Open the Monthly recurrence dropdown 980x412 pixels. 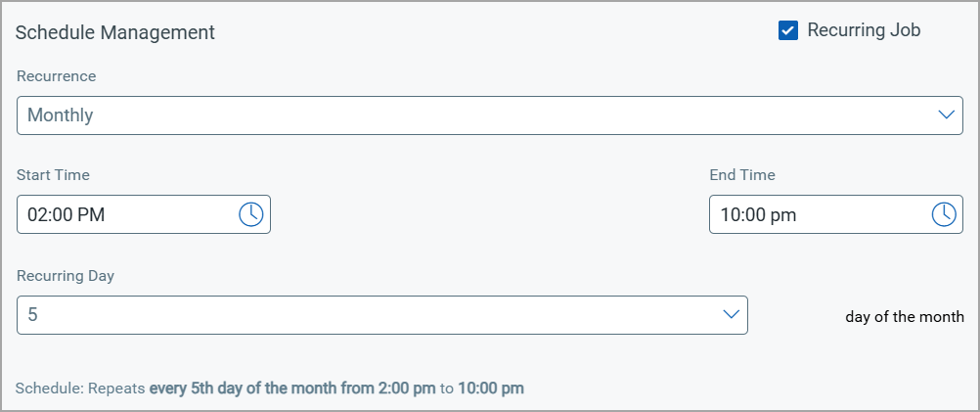489,115
